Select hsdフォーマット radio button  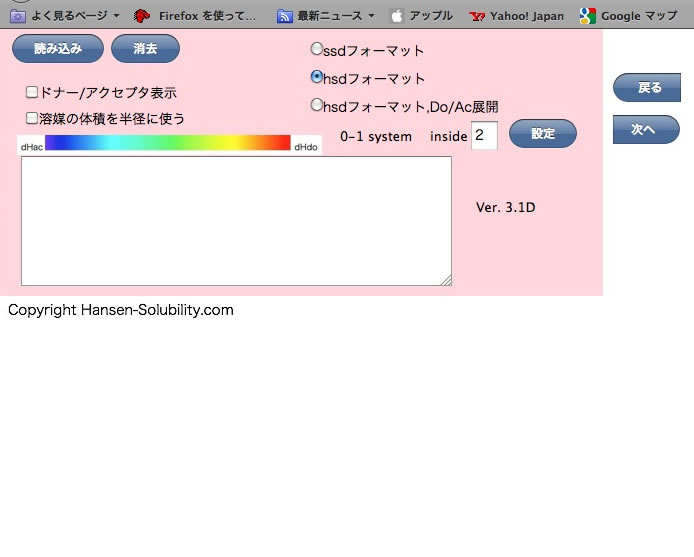pos(316,77)
